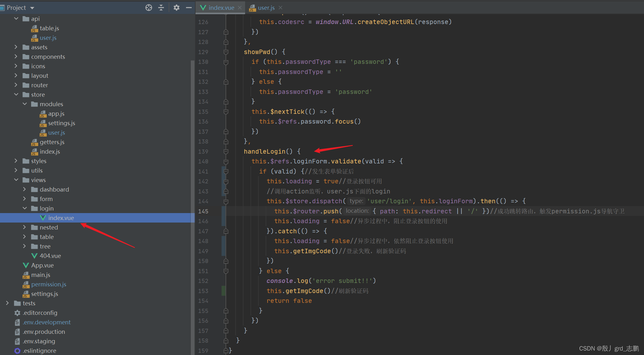Collapse the modules folder
This screenshot has width=644, height=355.
click(25, 104)
